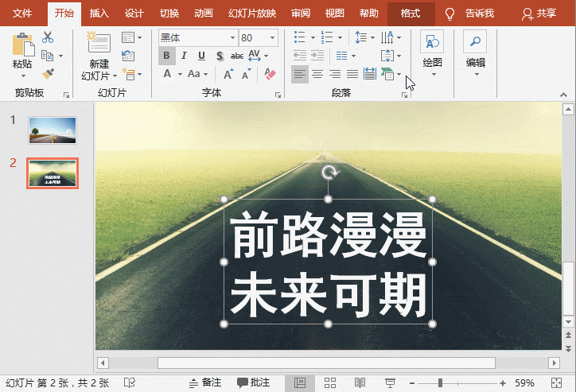This screenshot has height=392, width=576.
Task: Click the Tell Me lightbulb icon
Action: coord(450,14)
